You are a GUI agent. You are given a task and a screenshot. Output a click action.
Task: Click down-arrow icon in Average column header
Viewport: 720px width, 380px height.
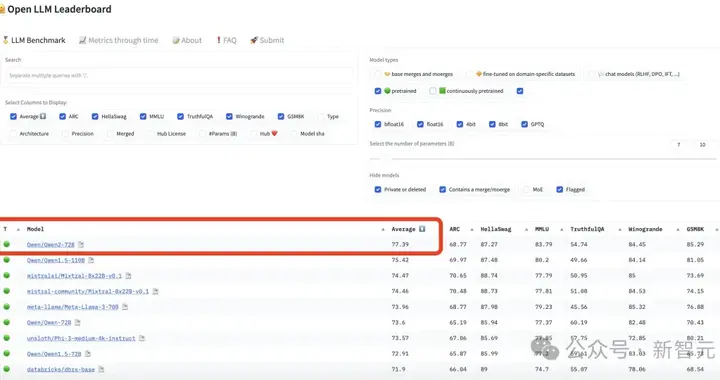422,229
